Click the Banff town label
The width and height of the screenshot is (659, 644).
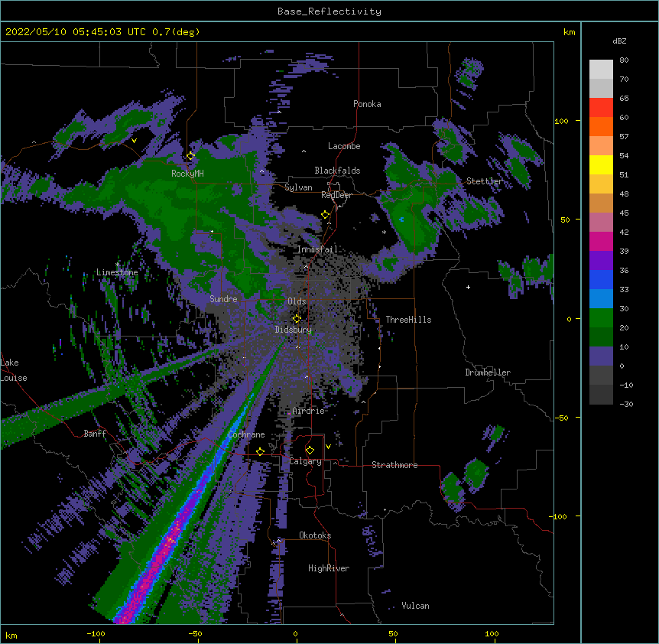[x=95, y=434]
